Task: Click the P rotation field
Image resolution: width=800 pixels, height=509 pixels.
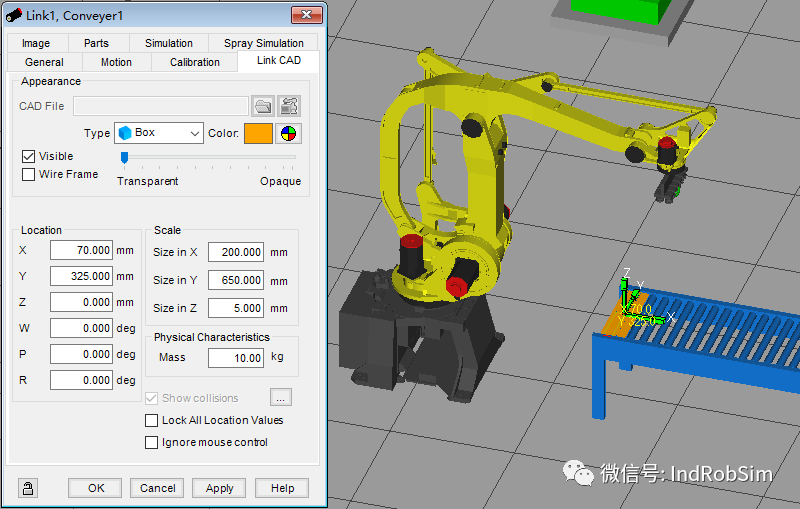Action: pos(81,354)
